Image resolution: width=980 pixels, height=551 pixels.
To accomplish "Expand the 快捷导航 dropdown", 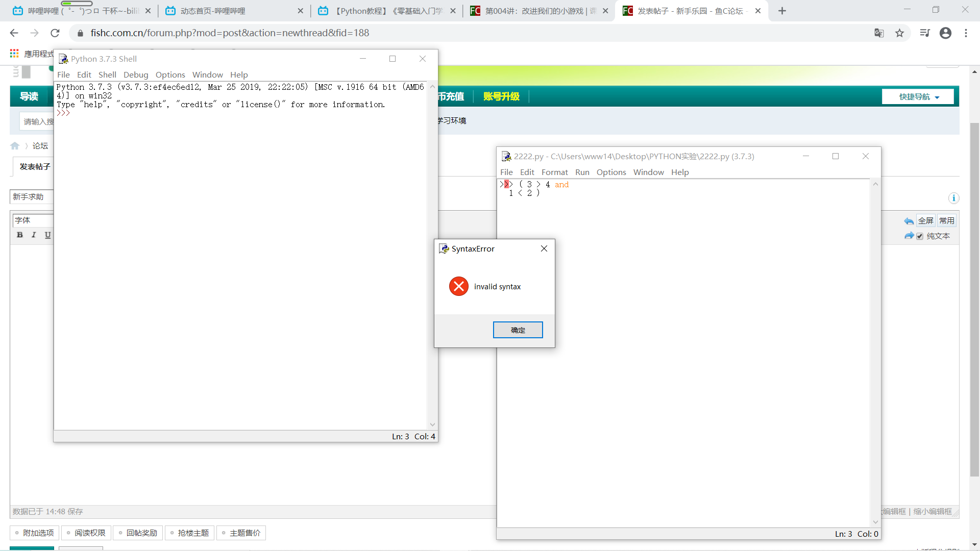I will [x=918, y=96].
